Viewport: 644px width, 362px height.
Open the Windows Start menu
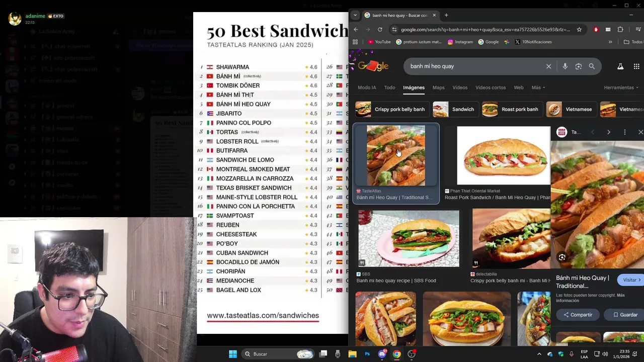pyautogui.click(x=233, y=354)
